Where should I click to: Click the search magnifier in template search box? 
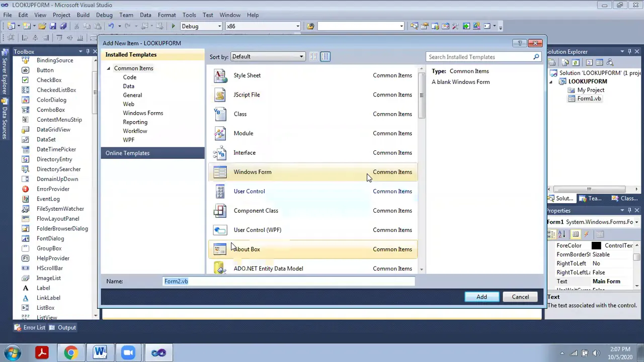[536, 57]
